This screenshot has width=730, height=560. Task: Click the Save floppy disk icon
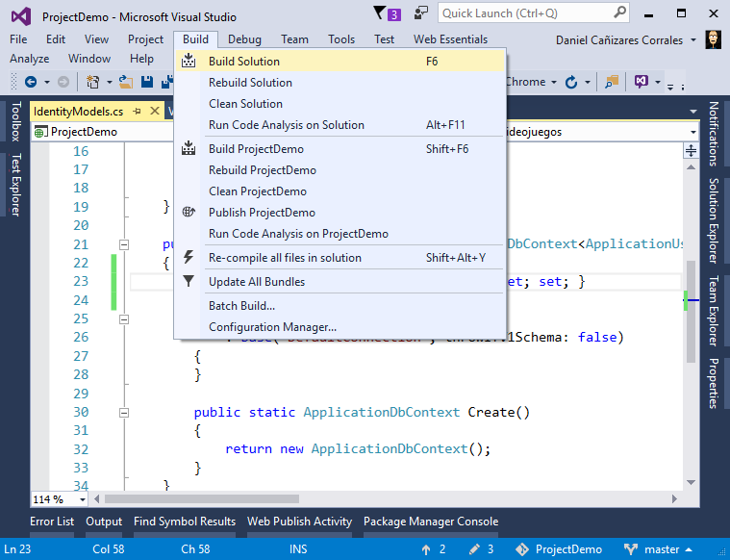coord(147,82)
